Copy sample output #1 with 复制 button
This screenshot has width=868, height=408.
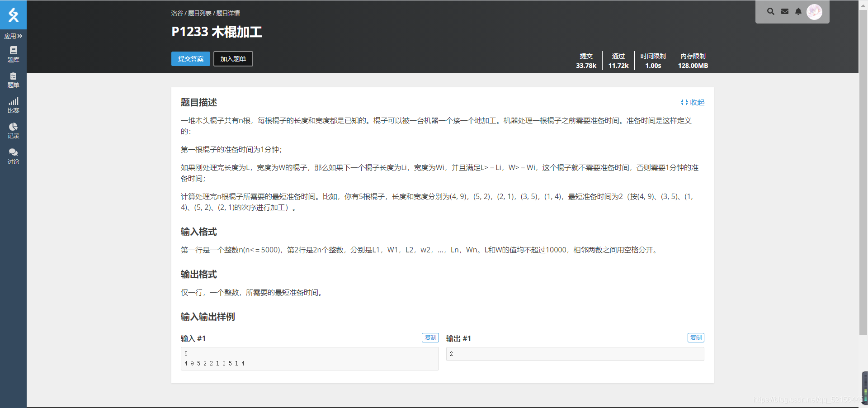pos(695,337)
